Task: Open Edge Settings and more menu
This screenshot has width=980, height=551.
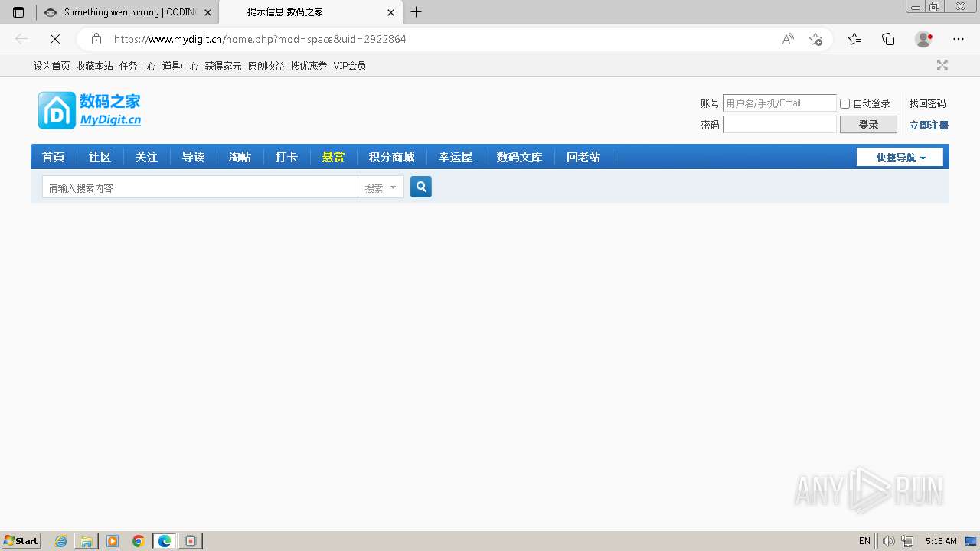Action: 959,39
